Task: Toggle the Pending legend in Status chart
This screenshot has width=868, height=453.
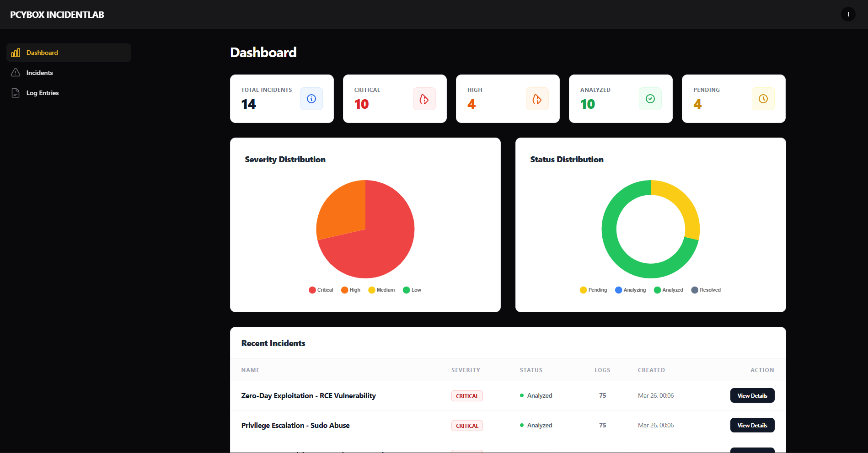Action: click(594, 290)
